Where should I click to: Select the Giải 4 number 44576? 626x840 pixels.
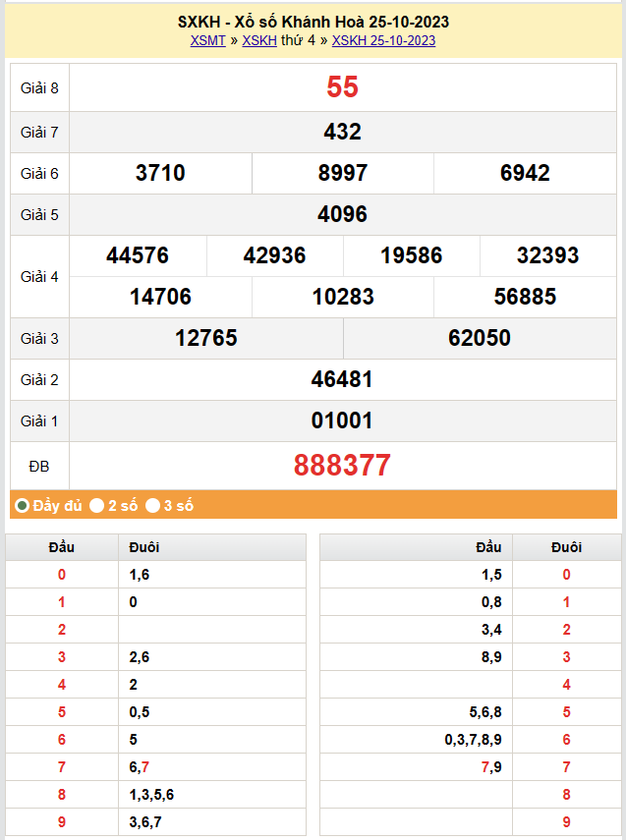[138, 255]
